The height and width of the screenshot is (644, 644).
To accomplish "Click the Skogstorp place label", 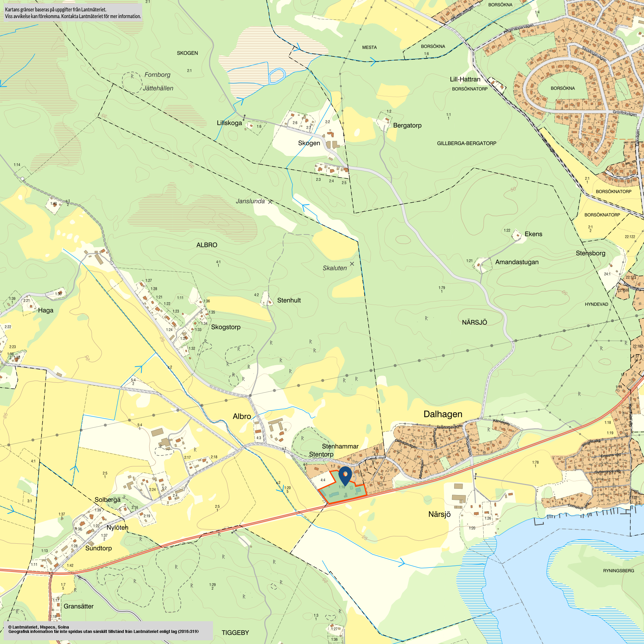I will 225,327.
